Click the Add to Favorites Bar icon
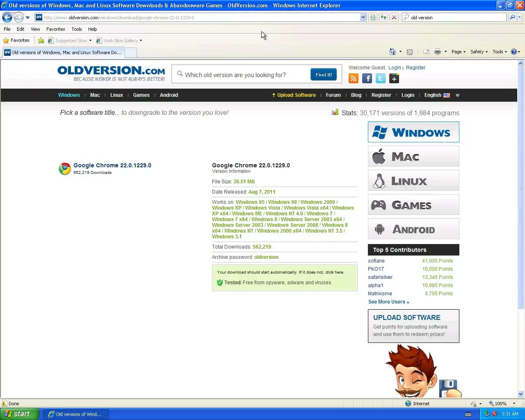 (x=41, y=40)
